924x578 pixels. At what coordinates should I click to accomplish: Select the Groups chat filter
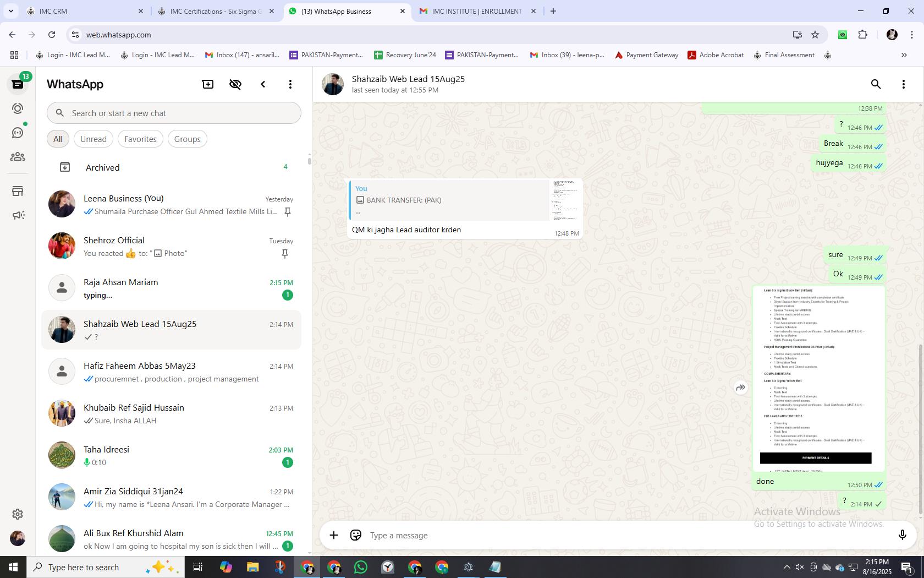pos(188,139)
